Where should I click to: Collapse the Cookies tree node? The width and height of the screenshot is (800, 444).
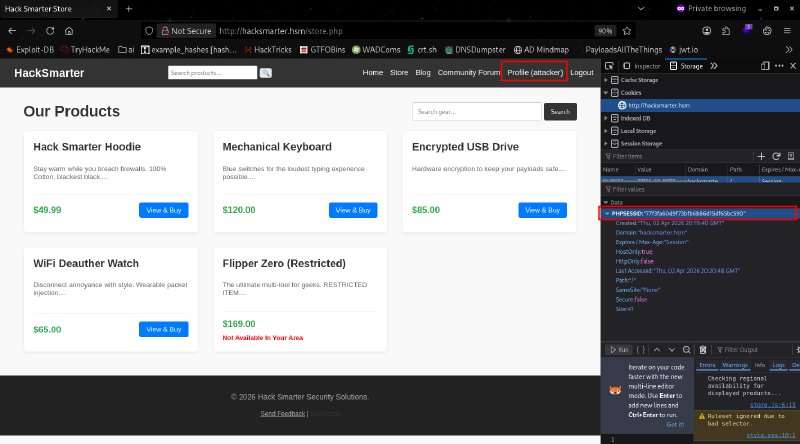(606, 93)
